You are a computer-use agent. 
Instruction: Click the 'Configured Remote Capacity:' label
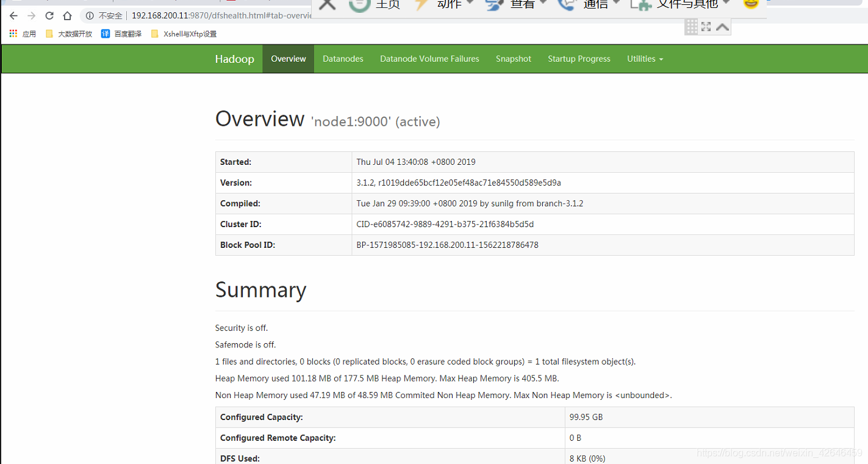278,438
